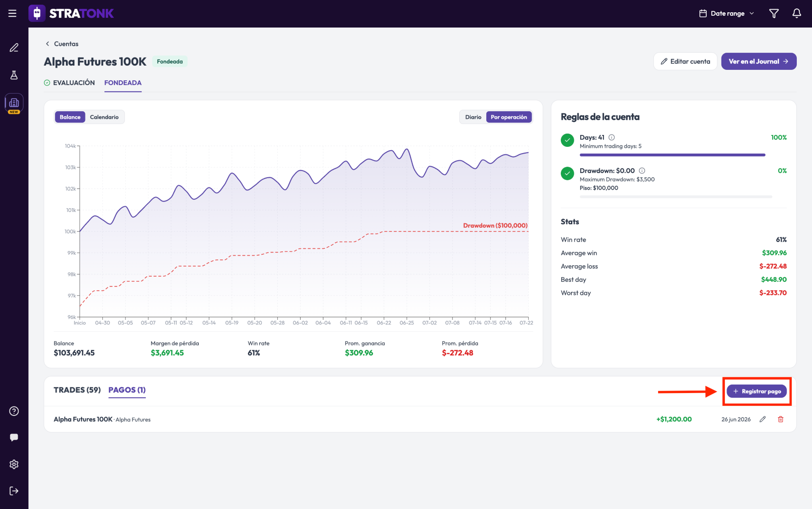Select the Por operación toggle
The width and height of the screenshot is (812, 509).
(509, 117)
